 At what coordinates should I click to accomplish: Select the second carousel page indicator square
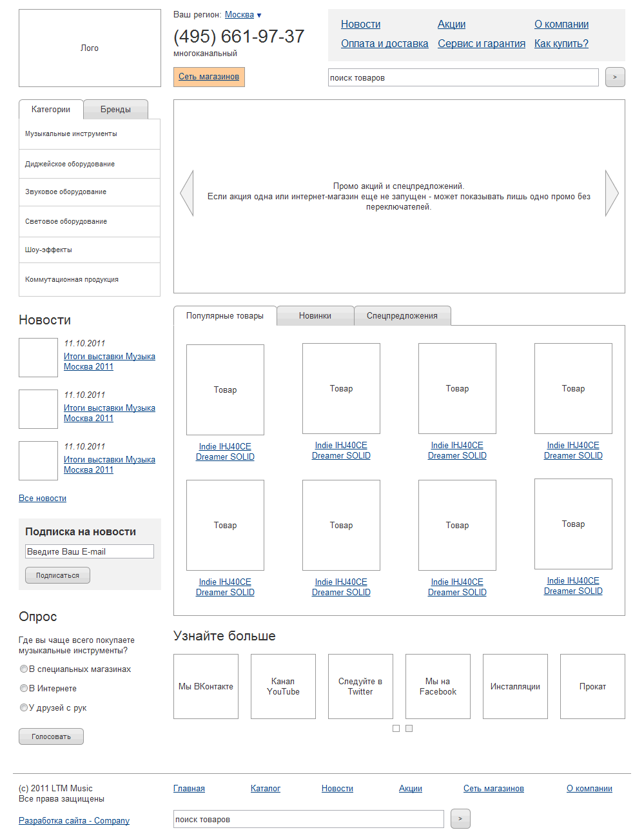click(409, 729)
